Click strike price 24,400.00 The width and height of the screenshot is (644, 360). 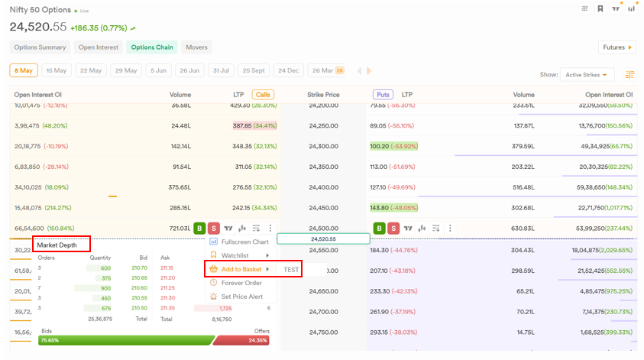pyautogui.click(x=324, y=187)
